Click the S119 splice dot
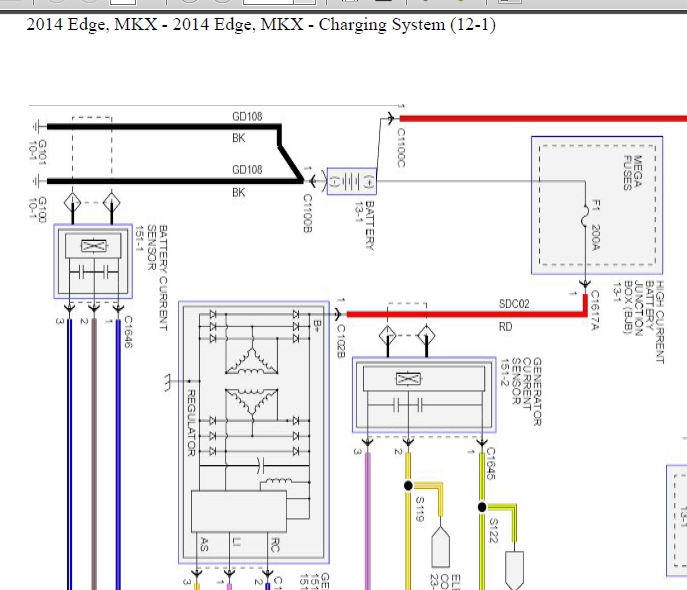687x590 pixels. tap(408, 485)
